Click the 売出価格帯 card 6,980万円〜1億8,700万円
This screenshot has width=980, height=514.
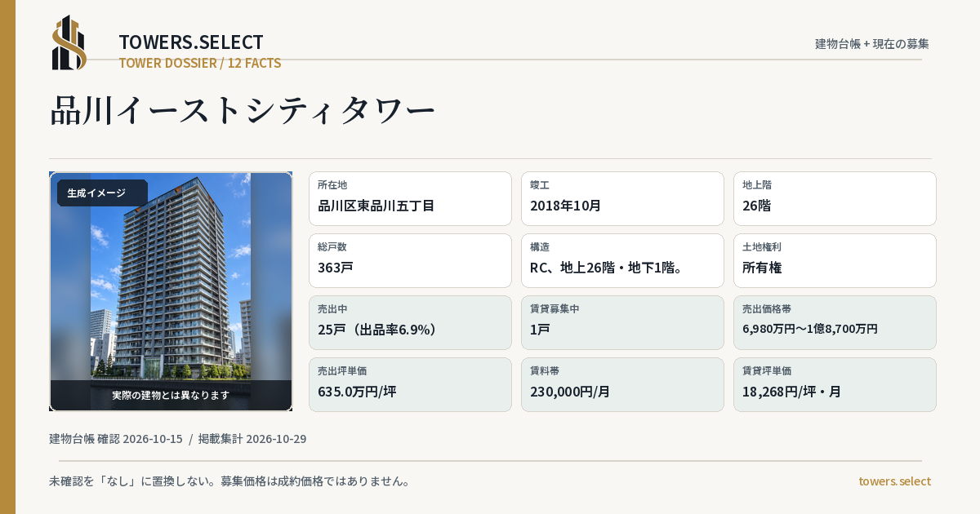[835, 322]
